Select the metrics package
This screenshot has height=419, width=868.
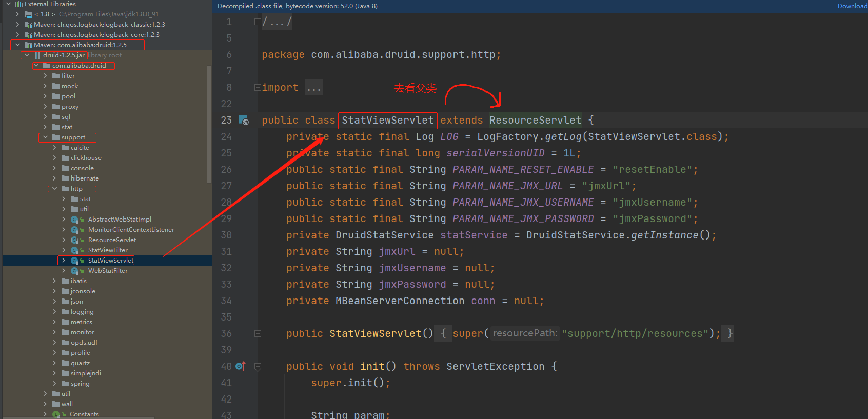[x=81, y=322]
